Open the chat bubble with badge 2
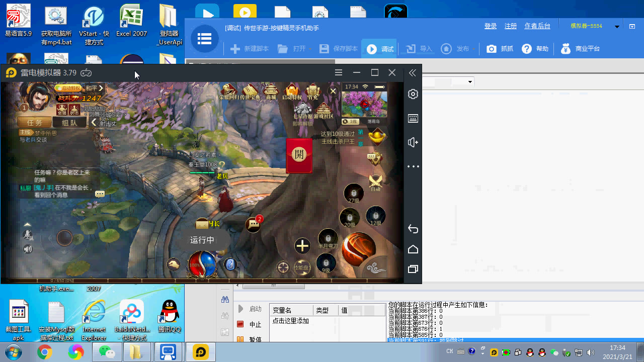The image size is (644, 362). tap(254, 224)
